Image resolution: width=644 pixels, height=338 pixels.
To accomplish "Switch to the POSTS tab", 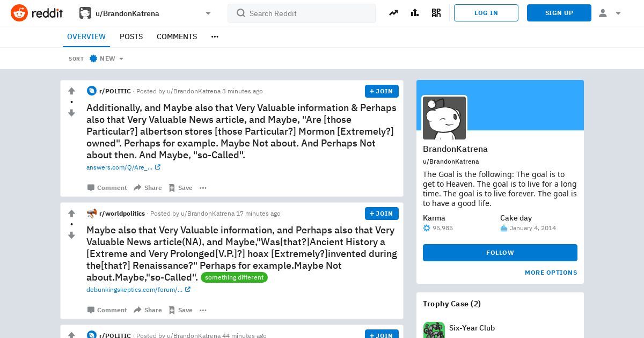I will 131,36.
